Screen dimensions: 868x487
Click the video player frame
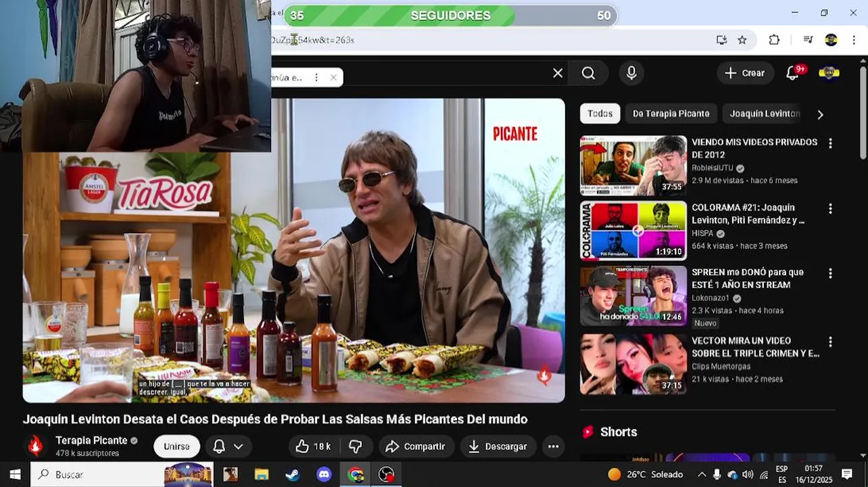293,251
